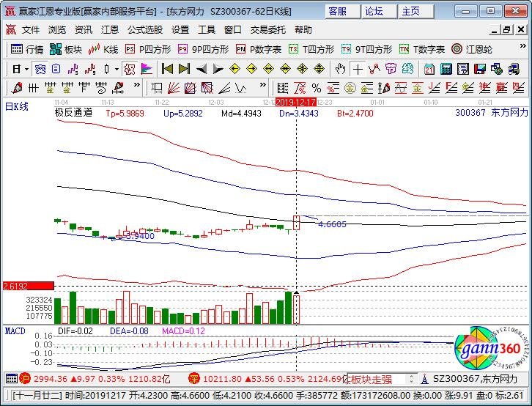This screenshot has width=532, height=406.
Task: Click the circled 金 golden ratio icon
Action: 350,88
